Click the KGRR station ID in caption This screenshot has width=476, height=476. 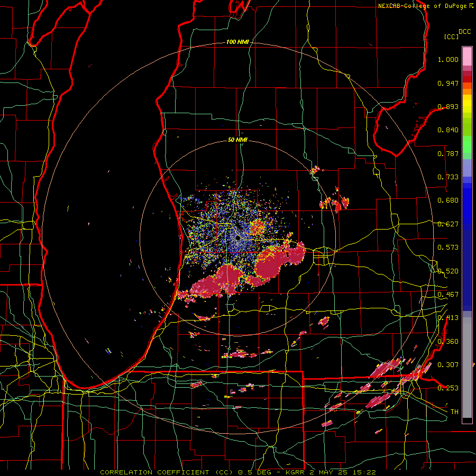295,472
